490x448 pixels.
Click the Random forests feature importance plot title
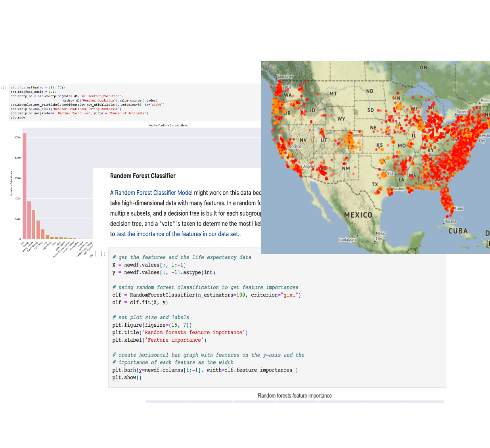(x=295, y=396)
